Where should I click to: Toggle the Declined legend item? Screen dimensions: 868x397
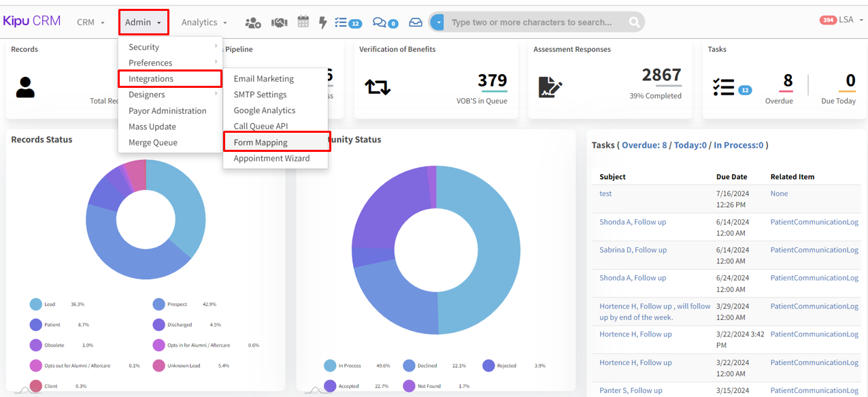tap(410, 366)
